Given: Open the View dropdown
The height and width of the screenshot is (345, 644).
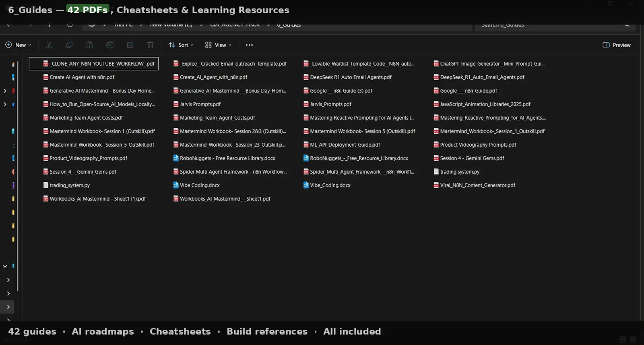Looking at the screenshot, I should tap(218, 45).
